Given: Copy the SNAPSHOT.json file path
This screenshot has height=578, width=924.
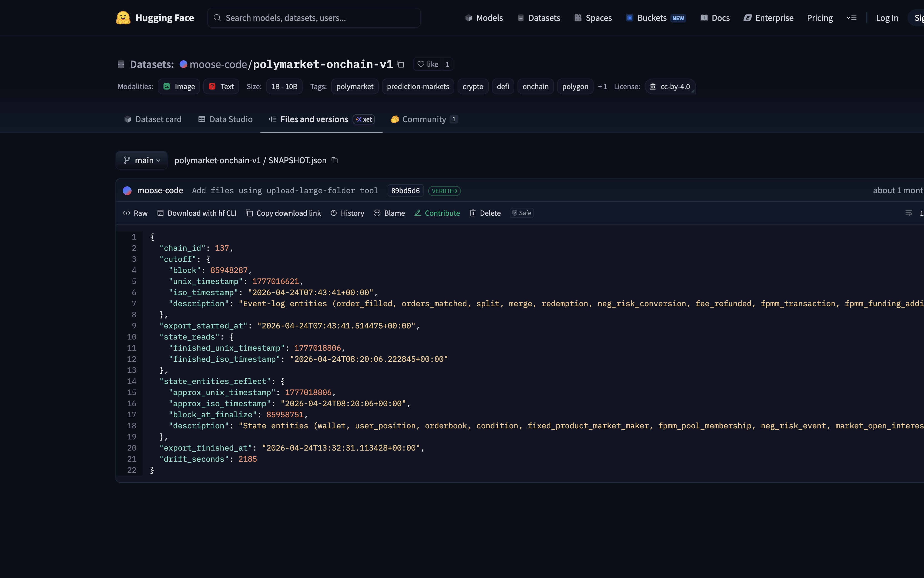Looking at the screenshot, I should pyautogui.click(x=335, y=160).
